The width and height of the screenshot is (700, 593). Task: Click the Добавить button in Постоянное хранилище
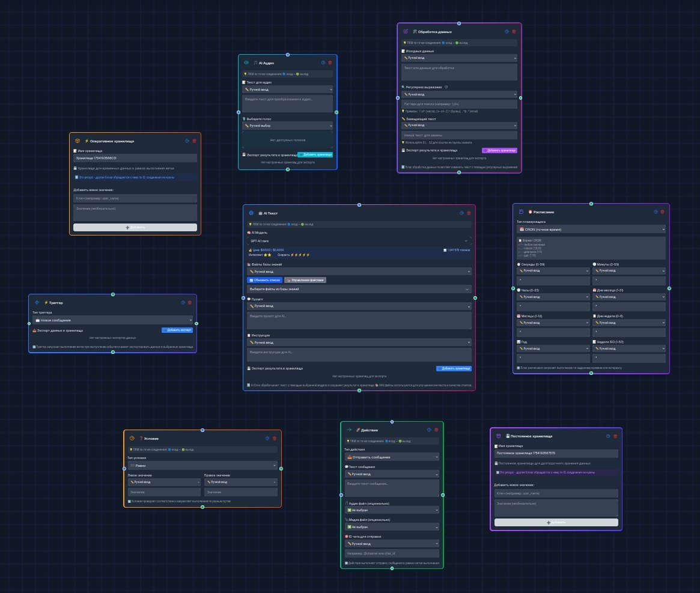556,522
